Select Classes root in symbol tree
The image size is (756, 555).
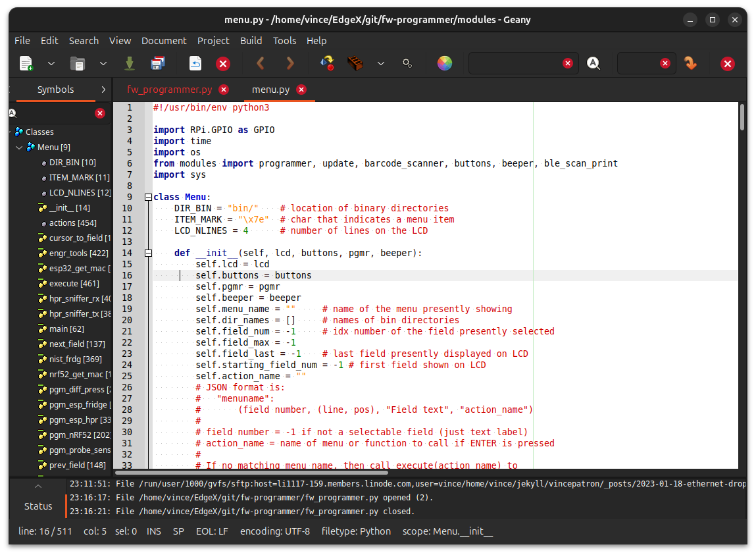pos(39,132)
